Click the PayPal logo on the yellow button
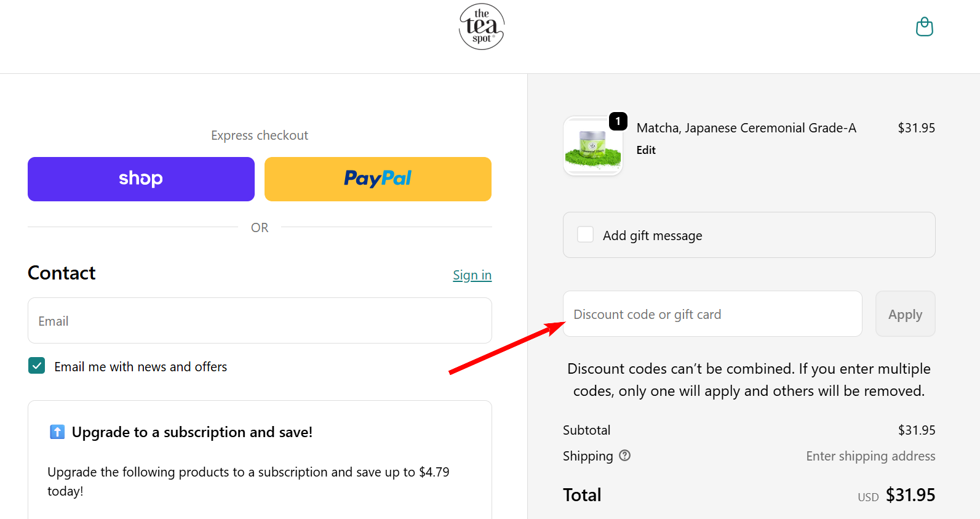This screenshot has width=980, height=519. (377, 179)
